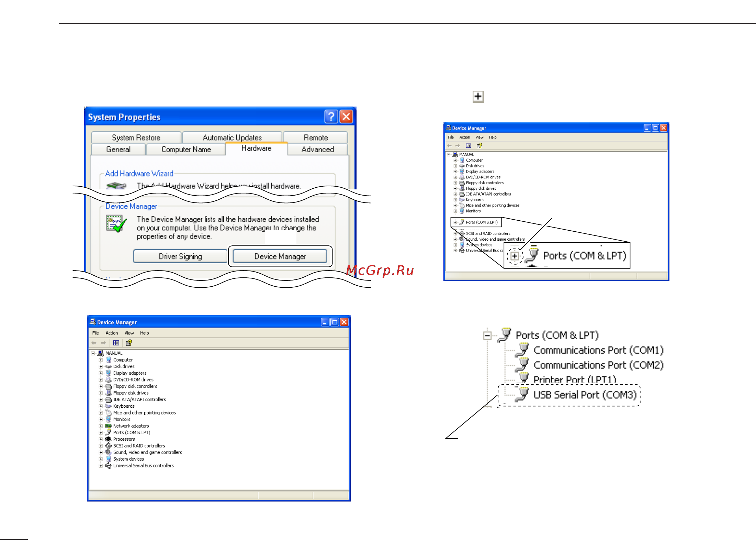Select Communications Port (COM1)
The height and width of the screenshot is (540, 756).
point(598,350)
